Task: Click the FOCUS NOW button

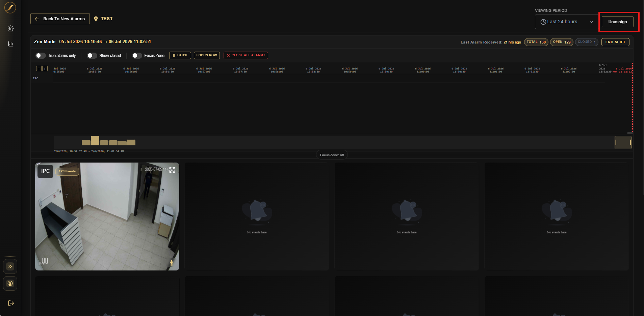Action: tap(207, 55)
